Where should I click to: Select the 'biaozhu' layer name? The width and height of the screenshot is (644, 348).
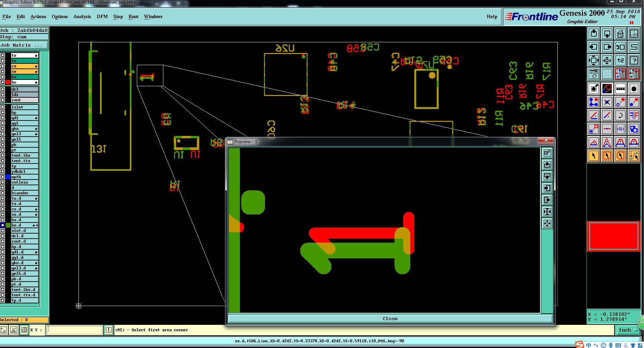pos(24,193)
